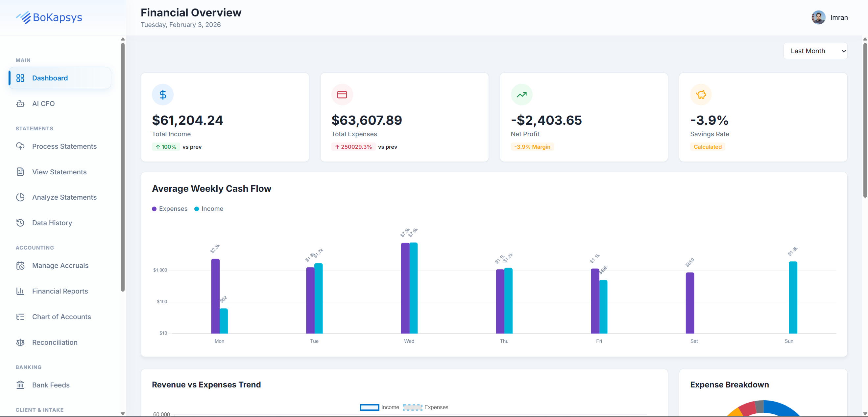Viewport: 868px width, 417px height.
Task: Click the View Statements document icon
Action: 21,172
